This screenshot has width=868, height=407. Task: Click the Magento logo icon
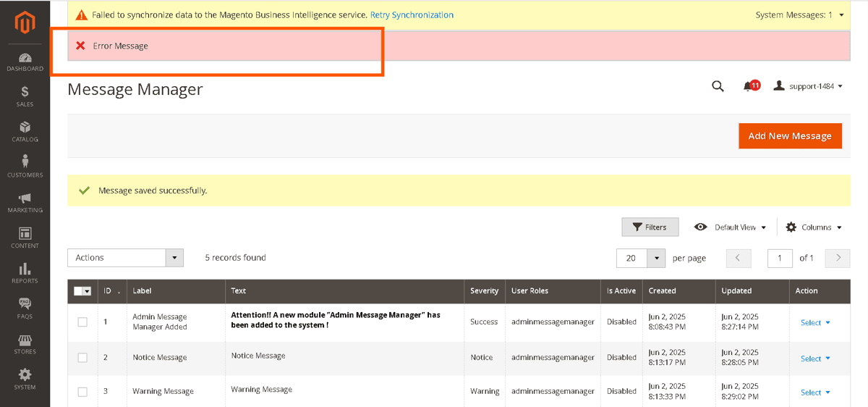25,22
